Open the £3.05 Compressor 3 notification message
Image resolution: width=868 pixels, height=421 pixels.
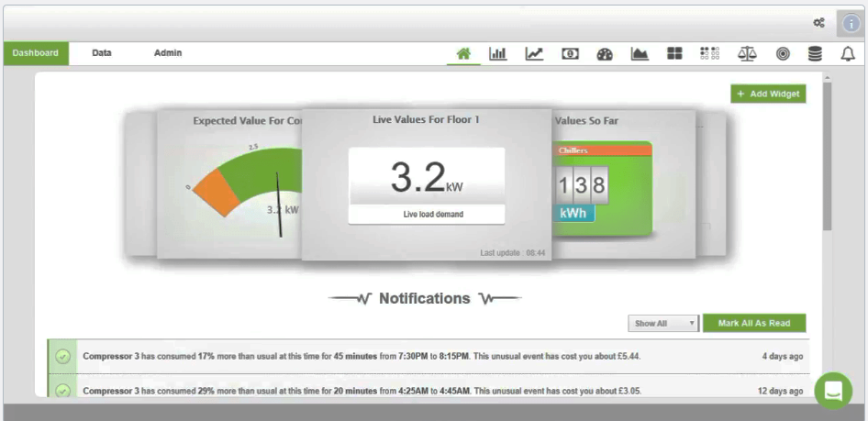click(362, 391)
